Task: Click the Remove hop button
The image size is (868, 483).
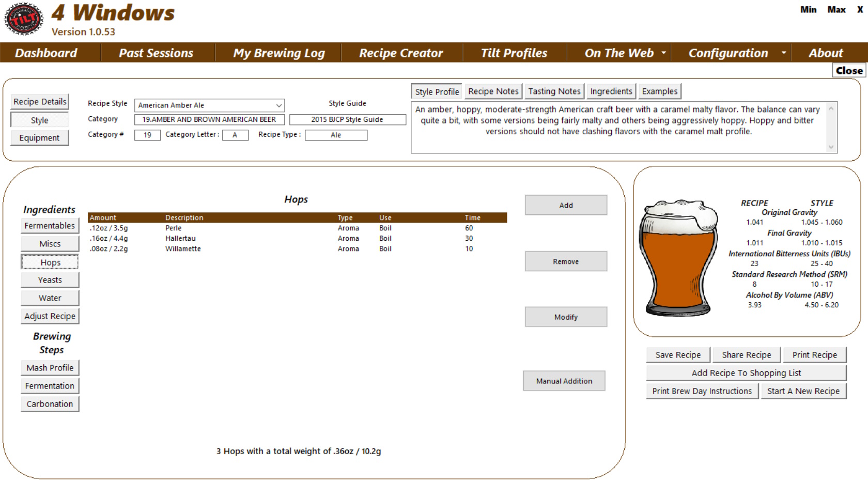Action: coord(566,261)
